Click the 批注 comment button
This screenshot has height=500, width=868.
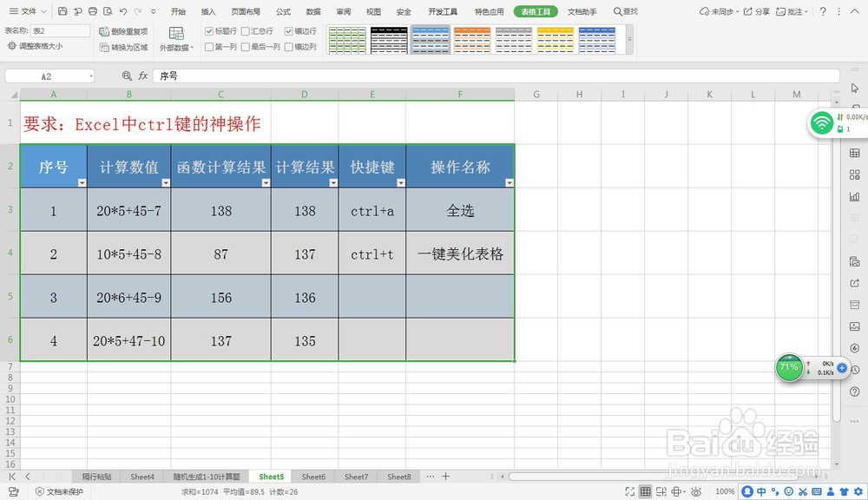(792, 11)
